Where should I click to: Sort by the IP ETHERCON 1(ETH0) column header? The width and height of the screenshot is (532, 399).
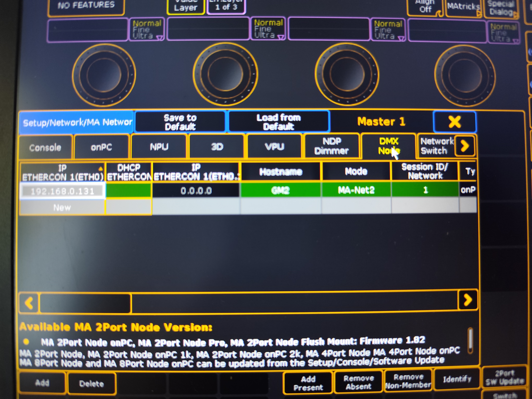point(63,172)
